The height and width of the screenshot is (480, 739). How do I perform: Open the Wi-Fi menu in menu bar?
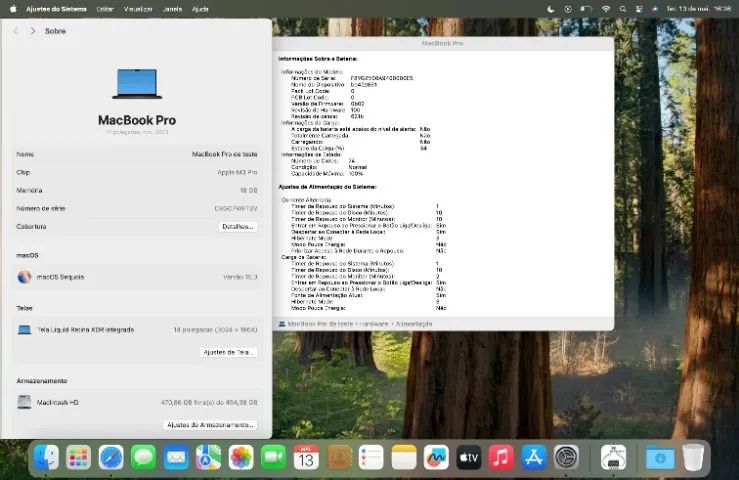click(x=606, y=9)
